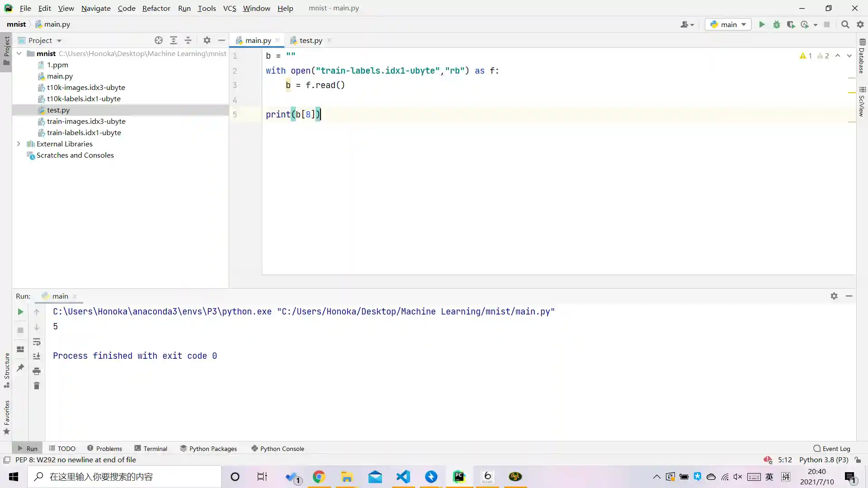Open the Event Log
This screenshot has width=868, height=488.
[832, 448]
